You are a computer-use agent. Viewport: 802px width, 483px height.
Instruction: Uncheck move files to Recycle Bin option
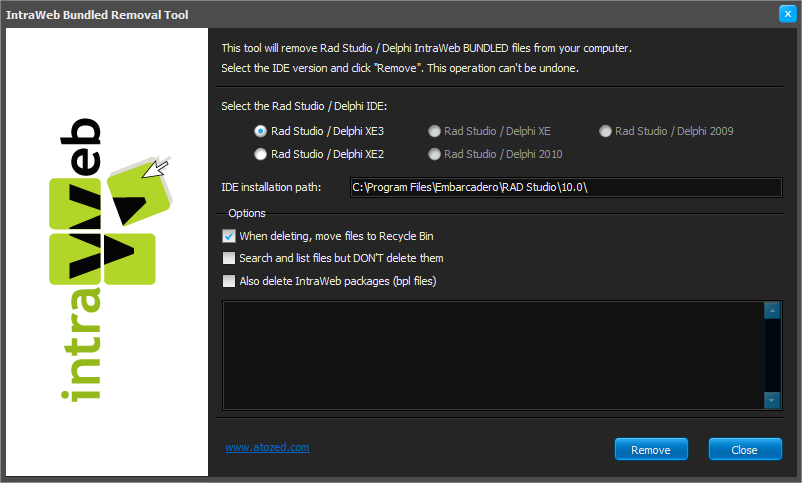(x=229, y=236)
